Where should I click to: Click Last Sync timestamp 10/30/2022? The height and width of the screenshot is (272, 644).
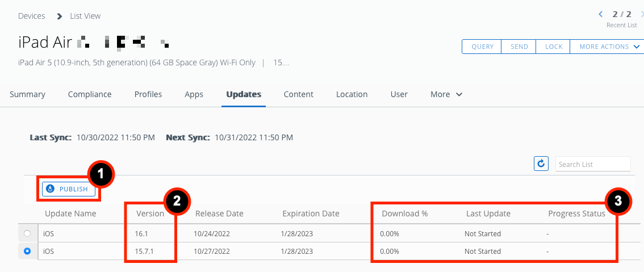click(x=116, y=137)
